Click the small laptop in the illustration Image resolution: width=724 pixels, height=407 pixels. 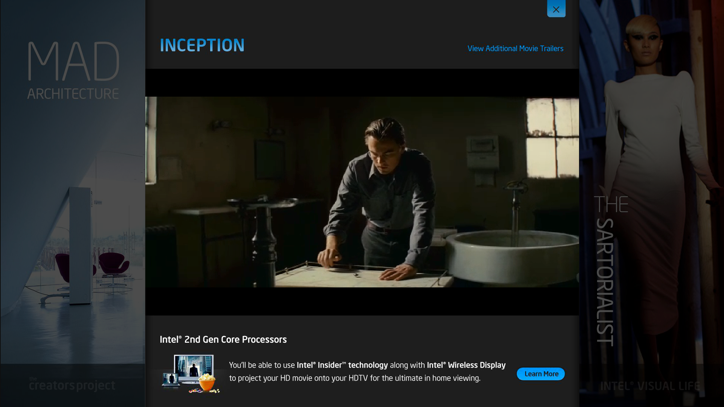[x=170, y=380]
